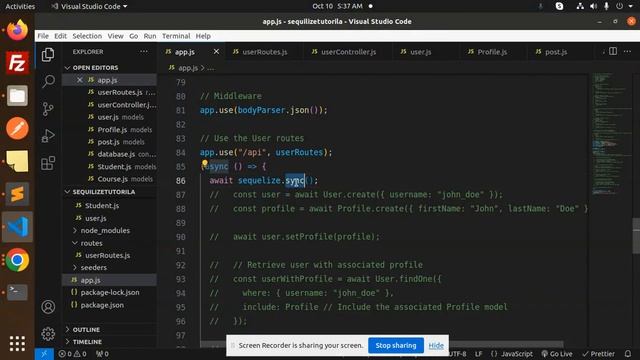Open the Files app in dock

pos(17,96)
